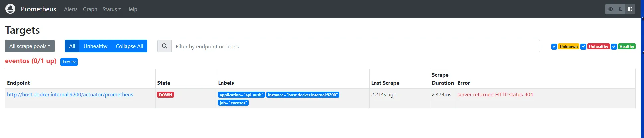Image resolution: width=644 pixels, height=138 pixels.
Task: Switch to light theme sun icon
Action: [611, 9]
